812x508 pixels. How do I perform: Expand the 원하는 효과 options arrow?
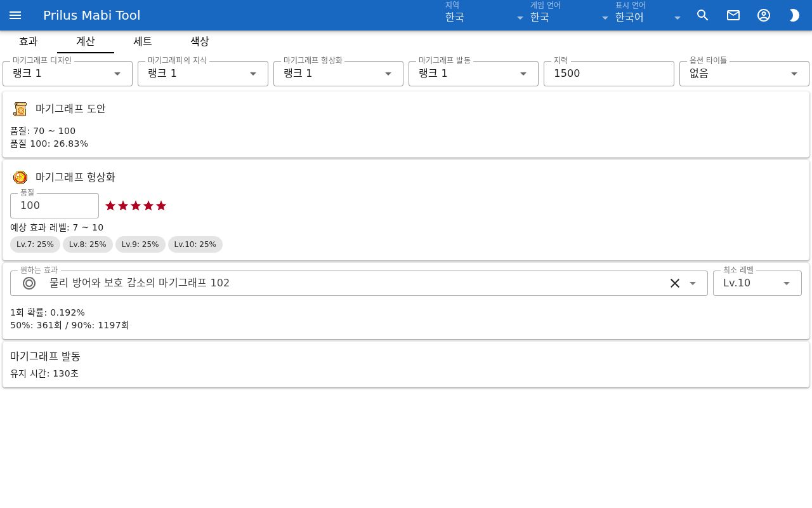coord(693,283)
